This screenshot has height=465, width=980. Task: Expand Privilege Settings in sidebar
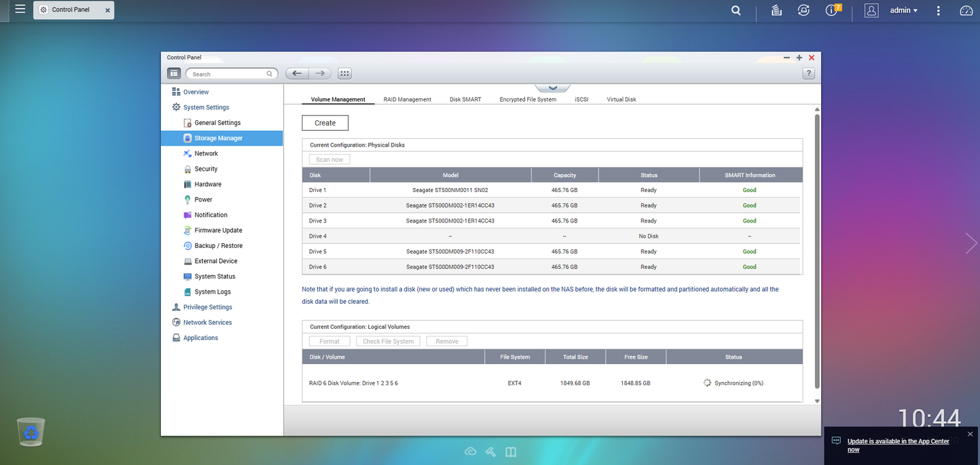[207, 307]
